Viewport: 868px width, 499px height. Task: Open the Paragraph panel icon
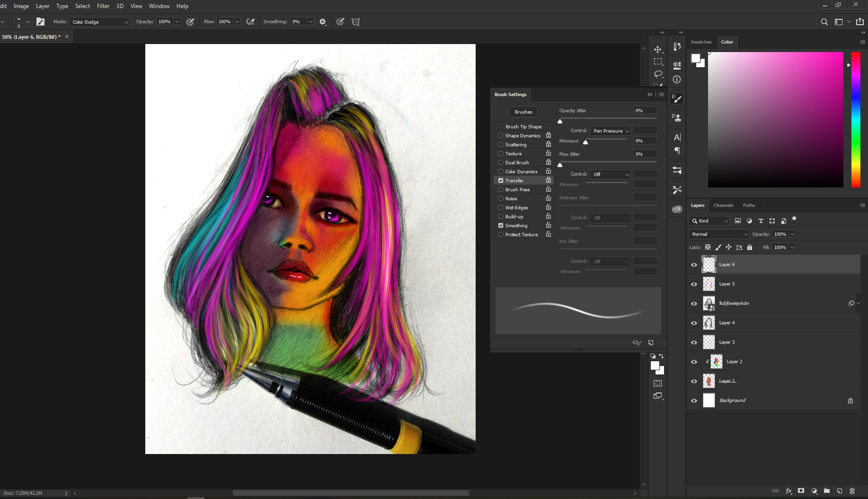tap(677, 151)
